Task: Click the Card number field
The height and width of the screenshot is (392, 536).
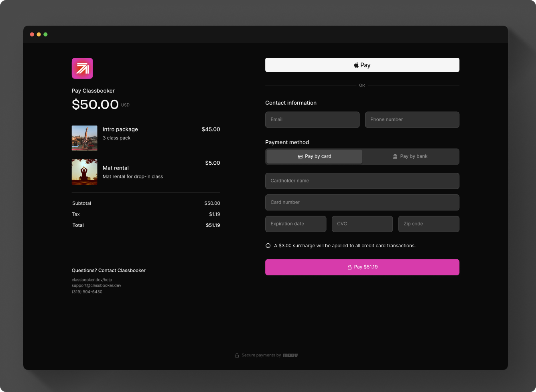Action: [362, 202]
